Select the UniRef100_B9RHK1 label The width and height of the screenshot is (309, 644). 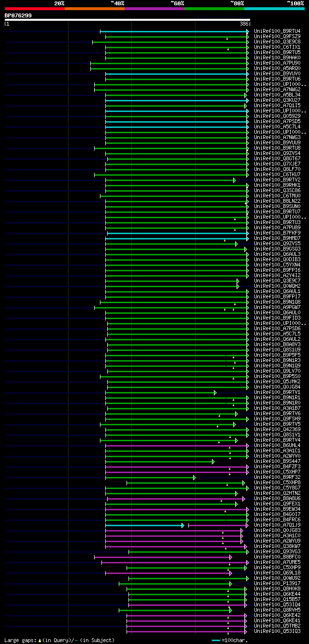(x=277, y=185)
